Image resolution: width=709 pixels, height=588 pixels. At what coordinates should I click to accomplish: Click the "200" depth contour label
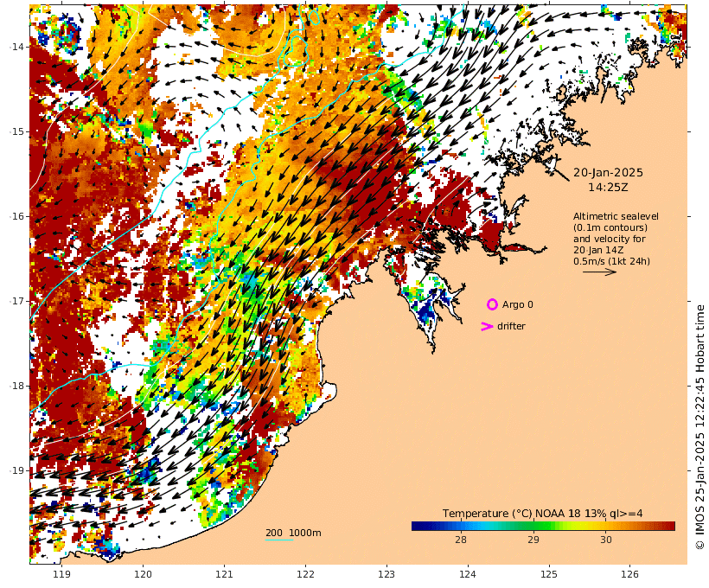pyautogui.click(x=274, y=533)
